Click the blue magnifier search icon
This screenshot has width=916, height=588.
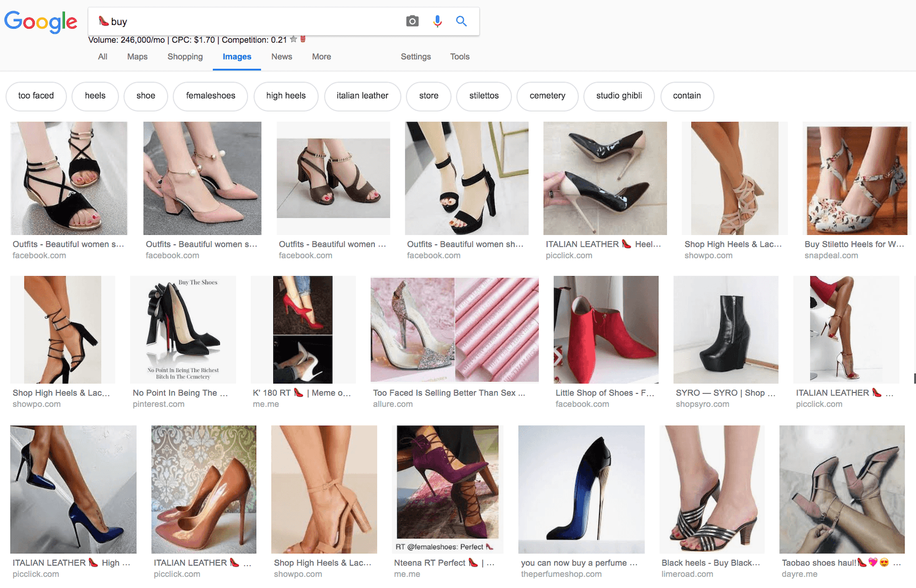pyautogui.click(x=461, y=21)
